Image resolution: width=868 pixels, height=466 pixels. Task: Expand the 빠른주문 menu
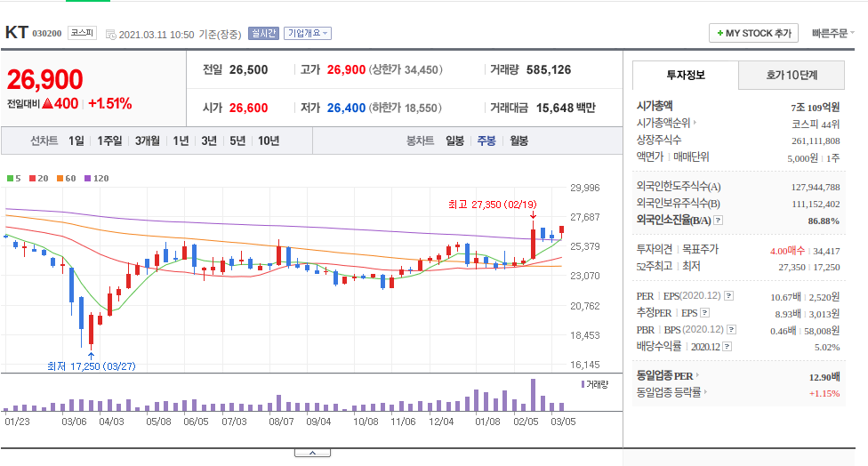click(833, 33)
